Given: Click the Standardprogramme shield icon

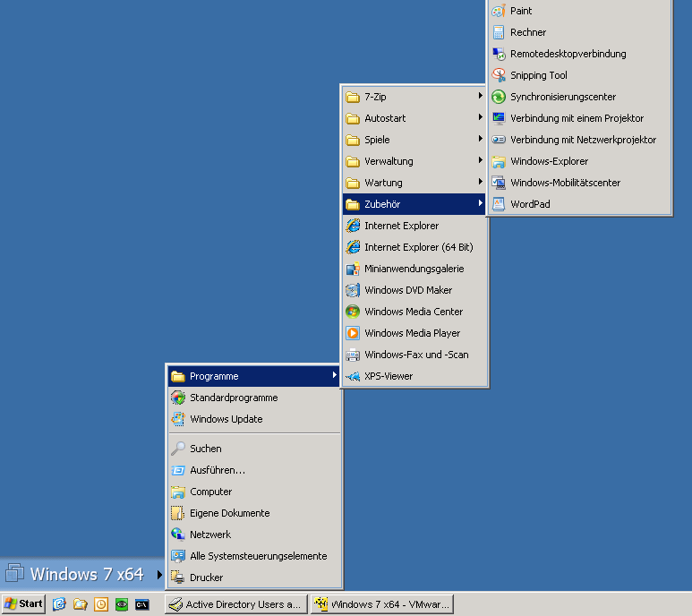Looking at the screenshot, I should [178, 398].
